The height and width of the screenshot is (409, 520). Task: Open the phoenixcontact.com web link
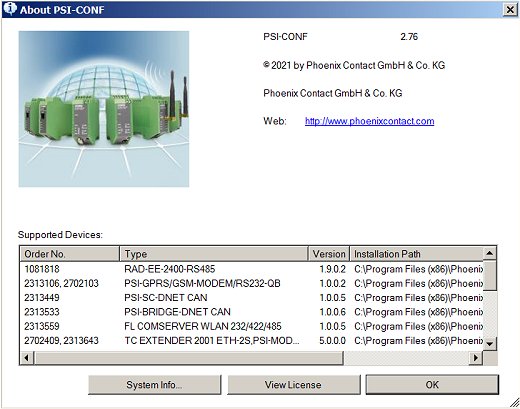pyautogui.click(x=369, y=121)
